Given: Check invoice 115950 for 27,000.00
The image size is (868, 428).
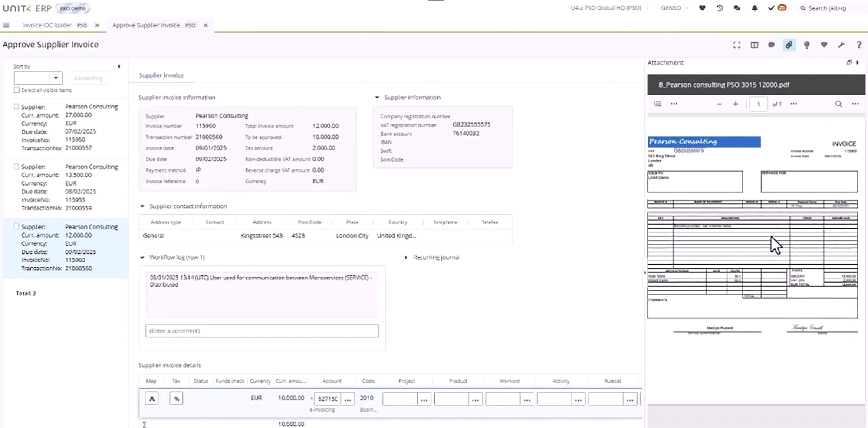Looking at the screenshot, I should 16,106.
